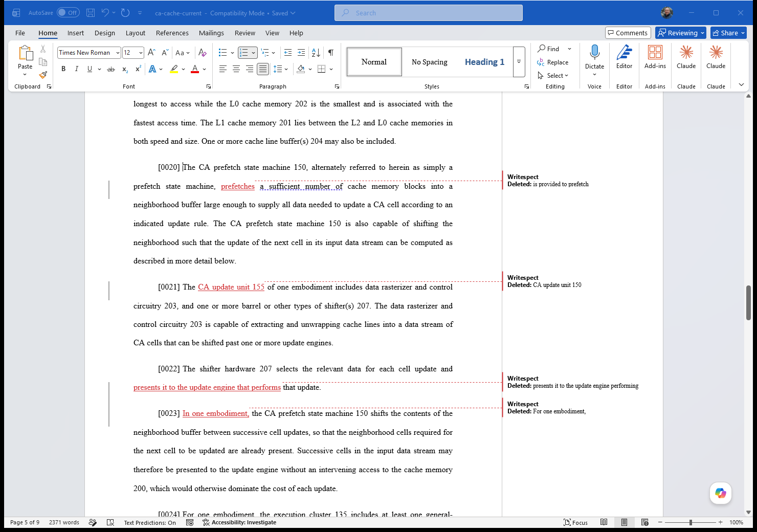The height and width of the screenshot is (532, 757).
Task: Apply the No Spacing style
Action: click(430, 62)
